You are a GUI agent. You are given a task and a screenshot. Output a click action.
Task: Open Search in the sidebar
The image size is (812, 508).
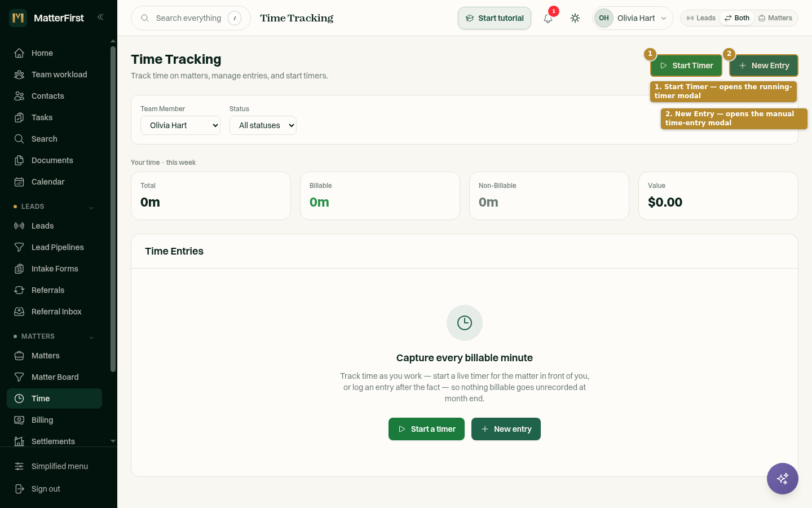[54, 139]
